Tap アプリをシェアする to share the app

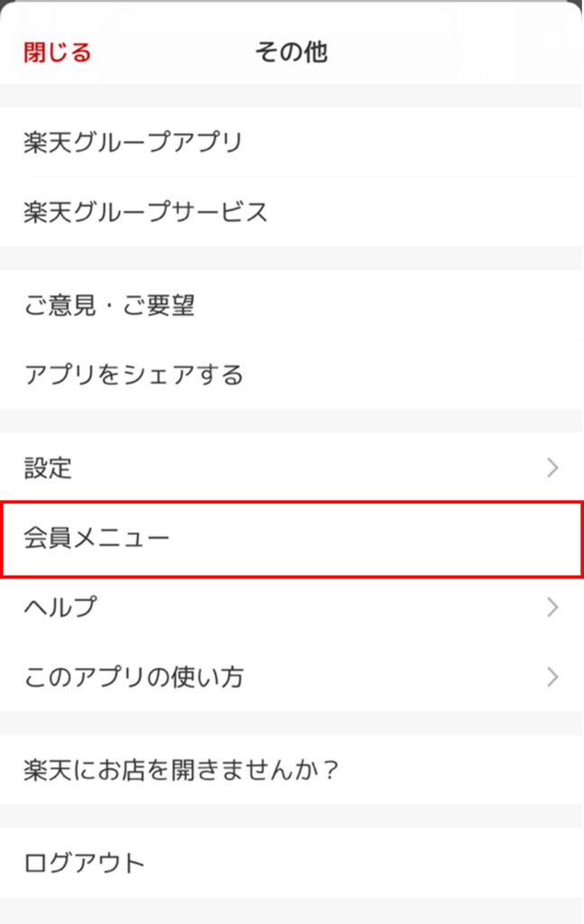[x=134, y=374]
